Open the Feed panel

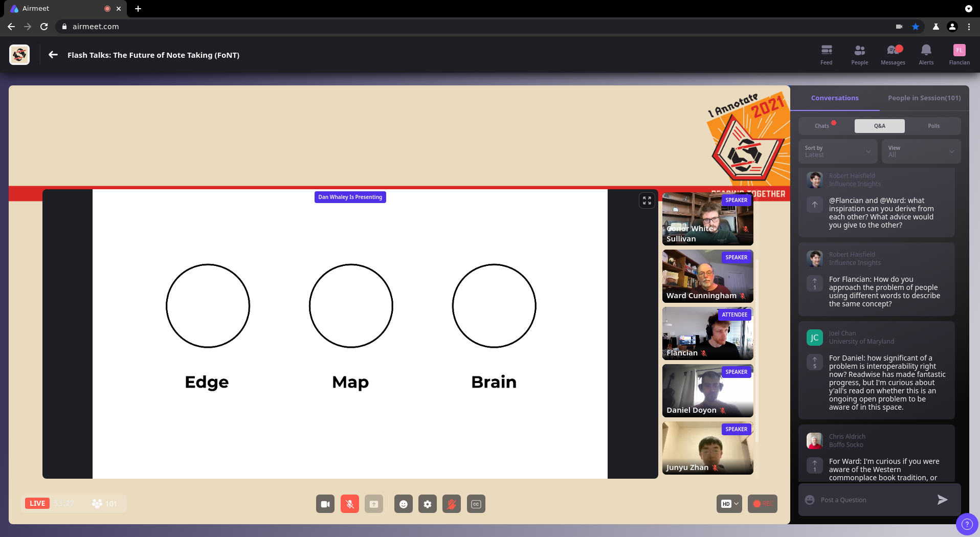pos(827,55)
